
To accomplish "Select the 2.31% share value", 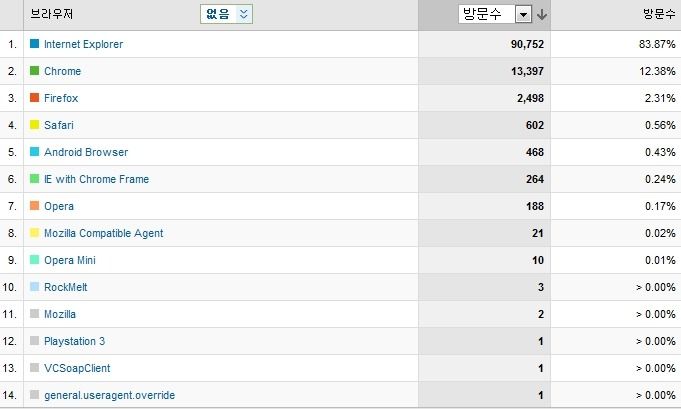I will pos(660,98).
